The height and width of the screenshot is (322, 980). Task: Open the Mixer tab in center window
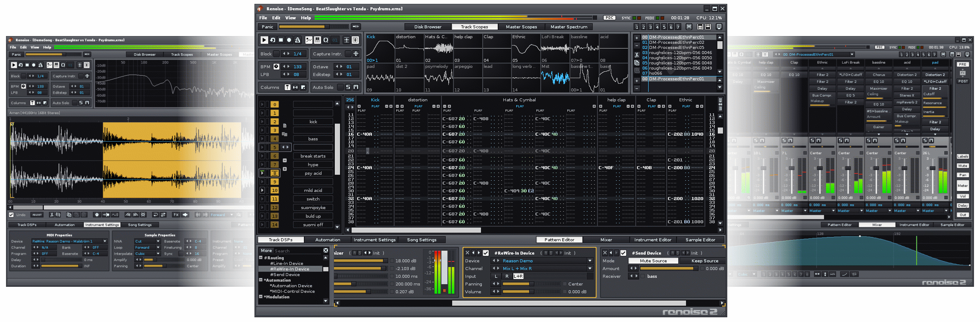(x=606, y=240)
